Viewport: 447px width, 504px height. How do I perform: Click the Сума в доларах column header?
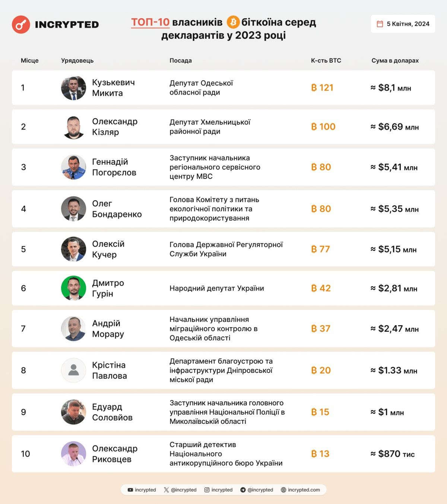pos(395,60)
